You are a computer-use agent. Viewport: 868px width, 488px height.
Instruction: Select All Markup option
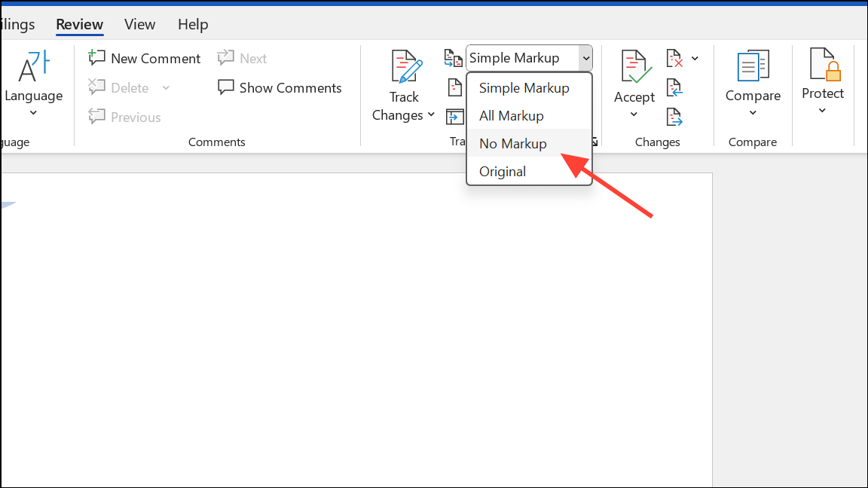(512, 116)
